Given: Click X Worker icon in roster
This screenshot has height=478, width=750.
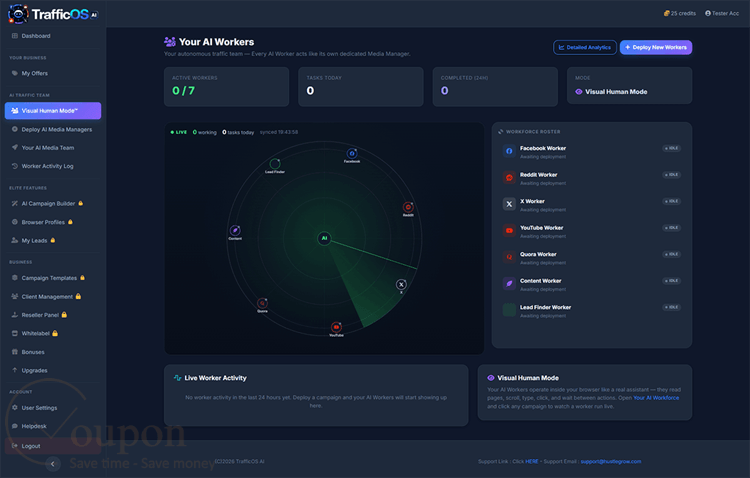Looking at the screenshot, I should (x=509, y=204).
